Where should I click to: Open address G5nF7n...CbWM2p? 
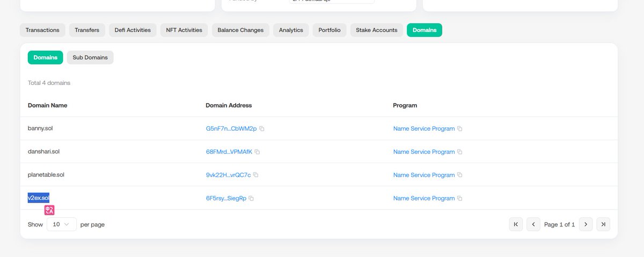pyautogui.click(x=231, y=129)
